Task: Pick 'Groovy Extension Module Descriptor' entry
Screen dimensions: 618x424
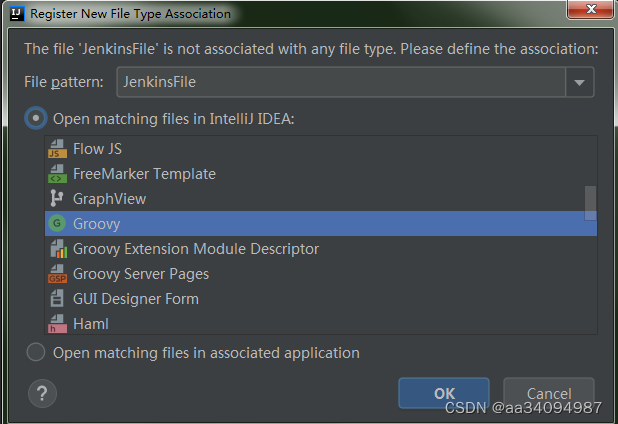Action: [x=321, y=249]
